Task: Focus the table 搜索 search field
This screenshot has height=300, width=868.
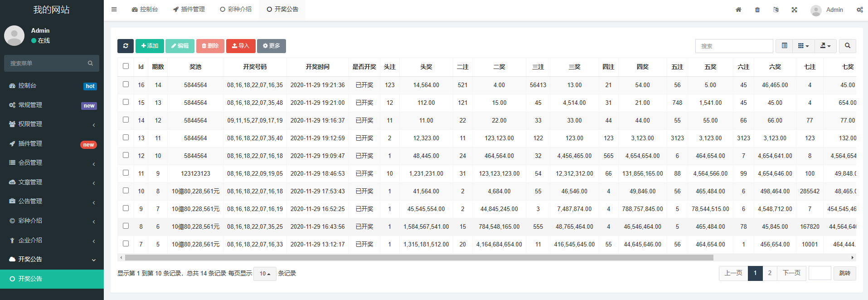Action: click(x=734, y=46)
